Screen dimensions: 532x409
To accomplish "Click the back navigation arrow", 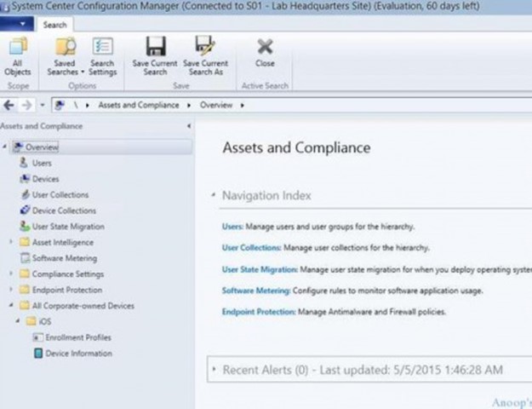I will pyautogui.click(x=9, y=105).
